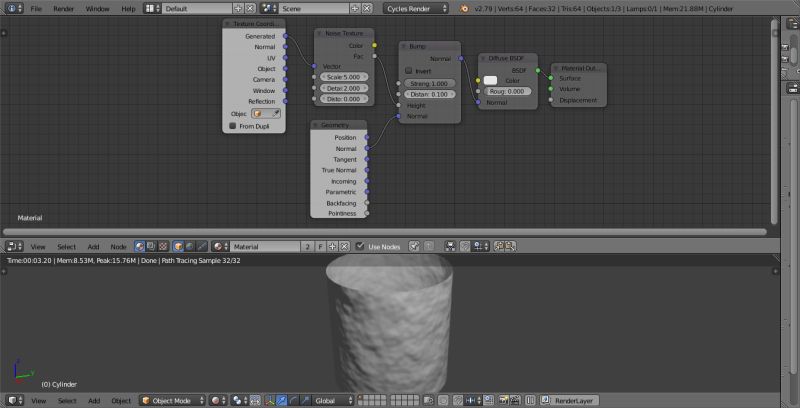Add new material with plus button
Screen dimensions: 800x408
333,246
